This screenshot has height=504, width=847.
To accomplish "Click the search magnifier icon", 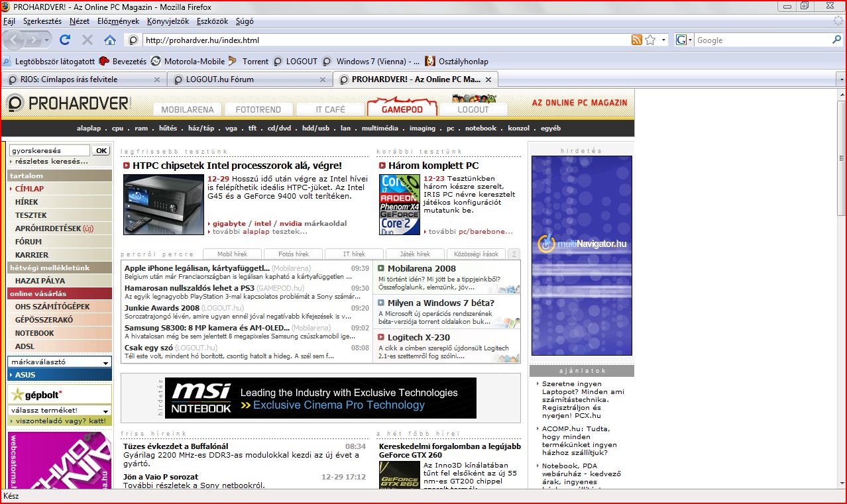I will (x=836, y=40).
